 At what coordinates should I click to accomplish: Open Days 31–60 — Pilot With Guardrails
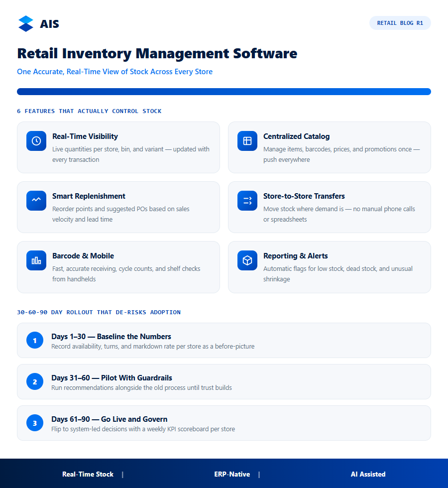point(224,381)
